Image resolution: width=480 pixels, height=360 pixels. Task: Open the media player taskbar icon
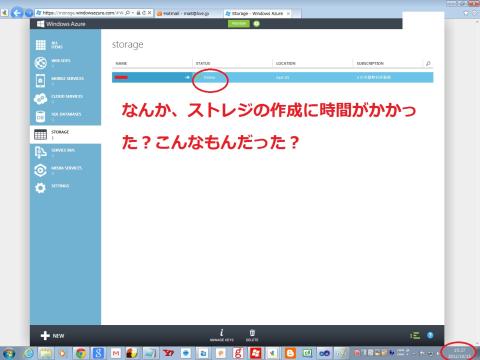click(x=62, y=353)
